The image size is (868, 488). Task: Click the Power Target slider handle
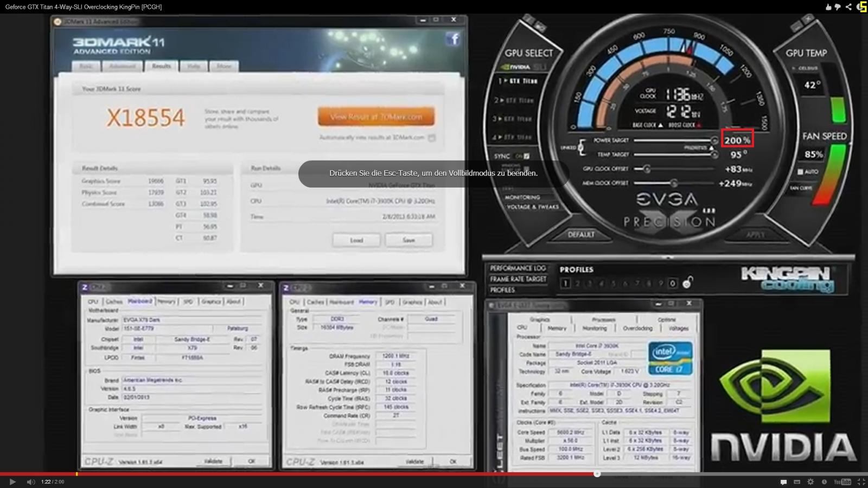[714, 140]
